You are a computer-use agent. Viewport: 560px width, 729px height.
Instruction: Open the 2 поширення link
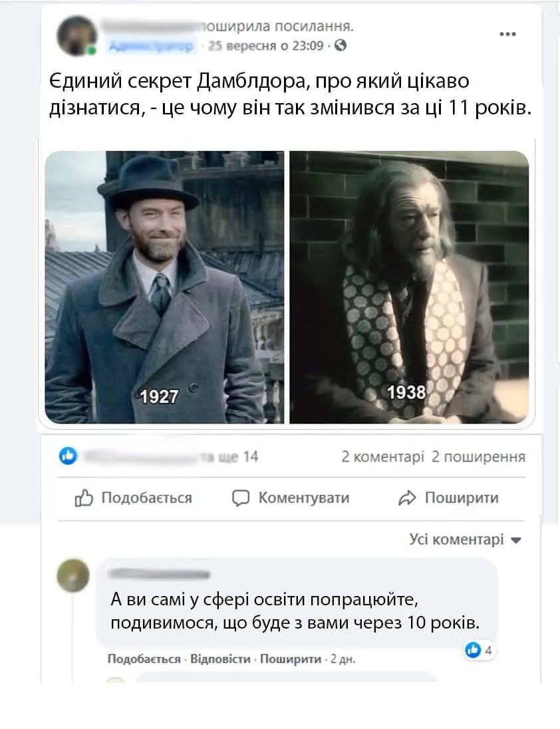479,456
